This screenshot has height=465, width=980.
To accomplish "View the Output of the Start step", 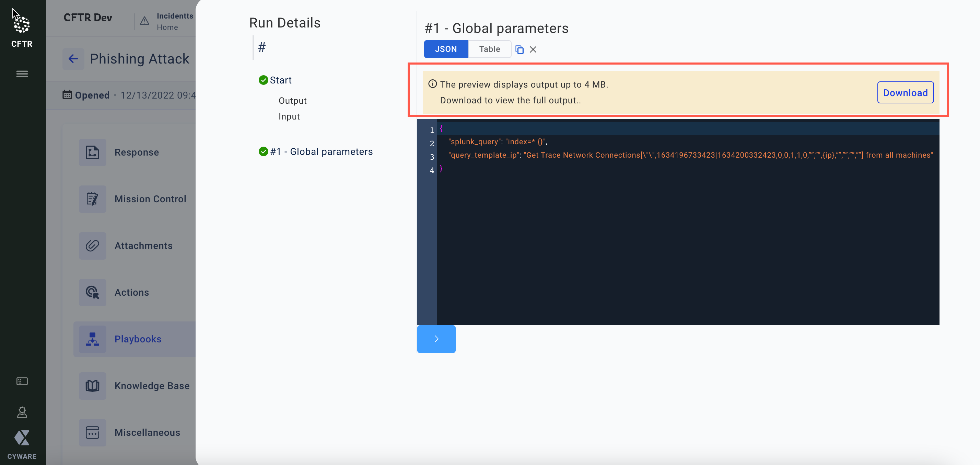I will click(x=292, y=101).
